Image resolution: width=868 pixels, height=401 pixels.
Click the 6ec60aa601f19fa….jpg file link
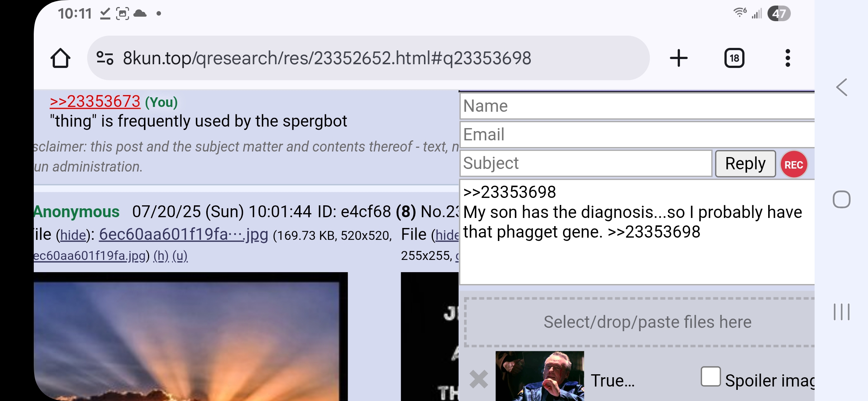pyautogui.click(x=184, y=235)
